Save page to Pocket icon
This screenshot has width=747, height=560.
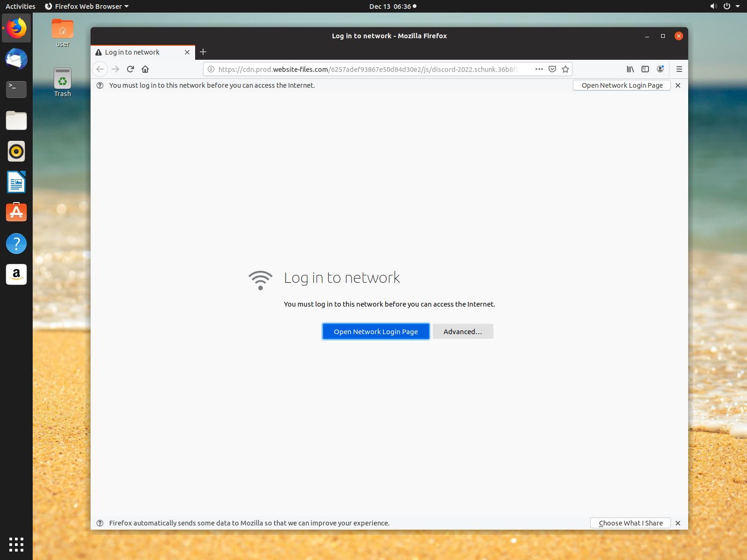point(552,69)
